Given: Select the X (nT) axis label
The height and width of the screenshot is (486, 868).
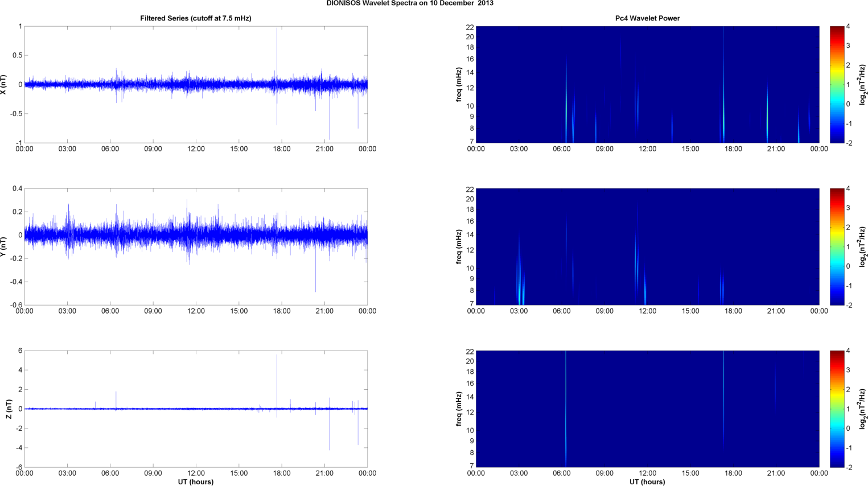Looking at the screenshot, I should click(4, 84).
